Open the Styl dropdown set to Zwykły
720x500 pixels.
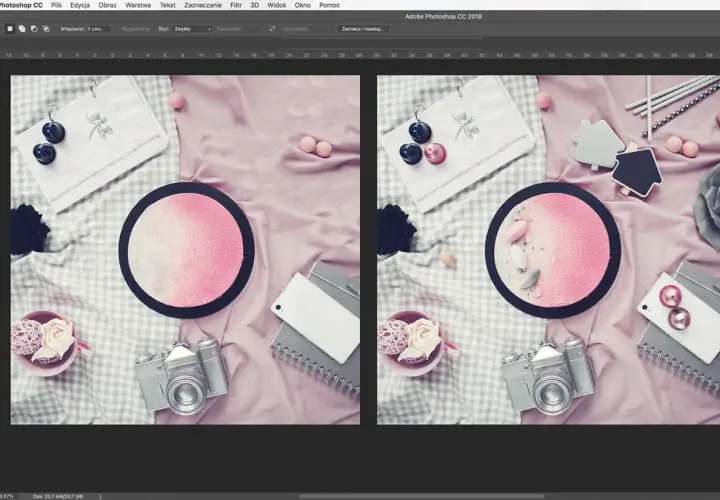click(x=192, y=29)
